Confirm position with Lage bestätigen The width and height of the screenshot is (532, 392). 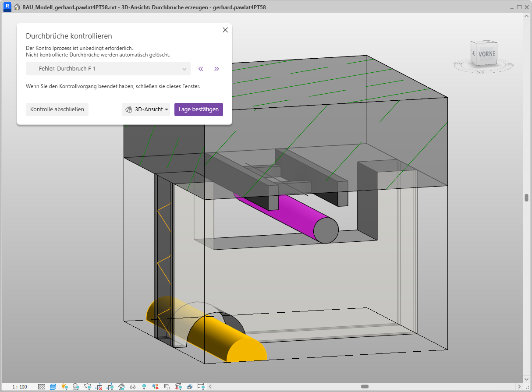click(199, 109)
